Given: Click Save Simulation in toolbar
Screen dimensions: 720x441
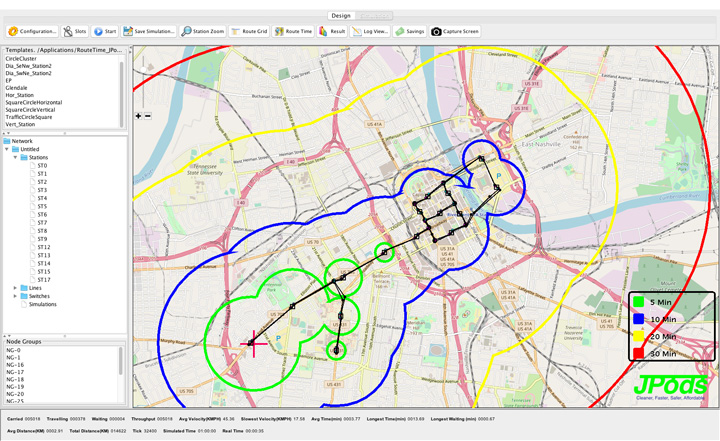Looking at the screenshot, I should pos(149,32).
